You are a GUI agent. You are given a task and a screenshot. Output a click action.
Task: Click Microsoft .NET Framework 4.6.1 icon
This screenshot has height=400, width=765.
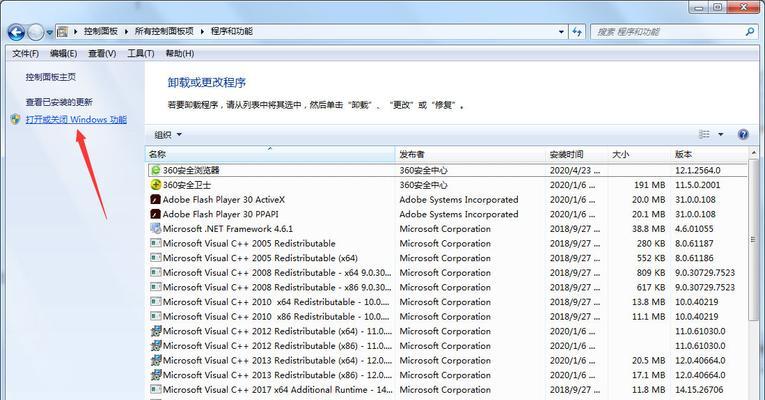[156, 228]
